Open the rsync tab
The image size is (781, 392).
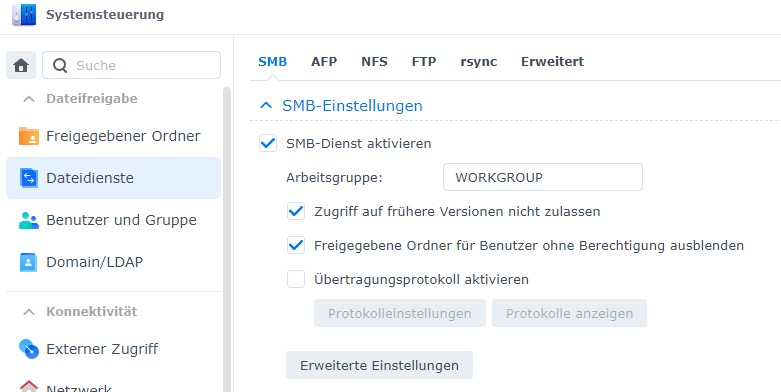coord(479,62)
